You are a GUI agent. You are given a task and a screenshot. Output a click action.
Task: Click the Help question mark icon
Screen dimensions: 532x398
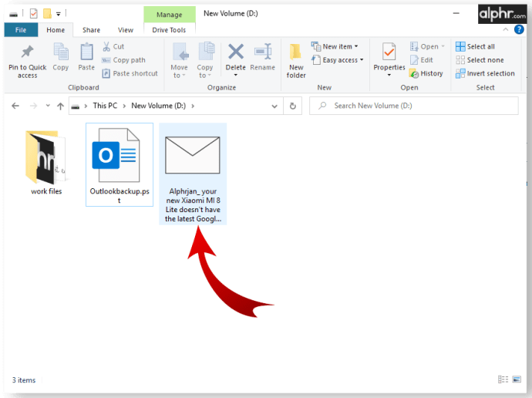click(519, 29)
